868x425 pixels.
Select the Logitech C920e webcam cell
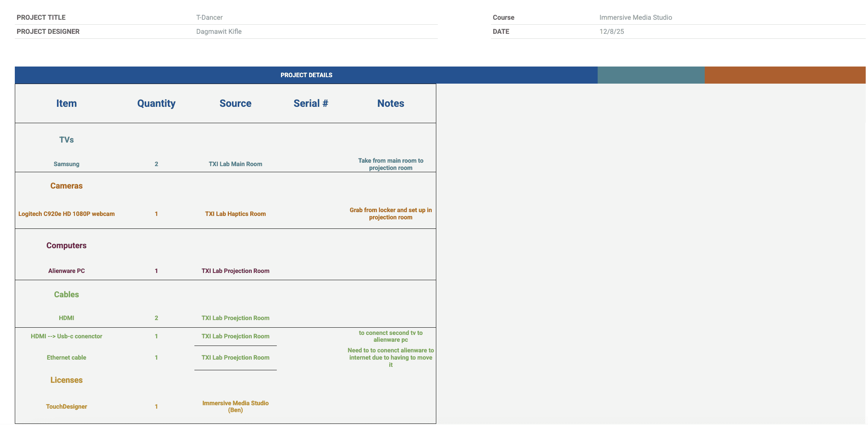[x=66, y=214]
